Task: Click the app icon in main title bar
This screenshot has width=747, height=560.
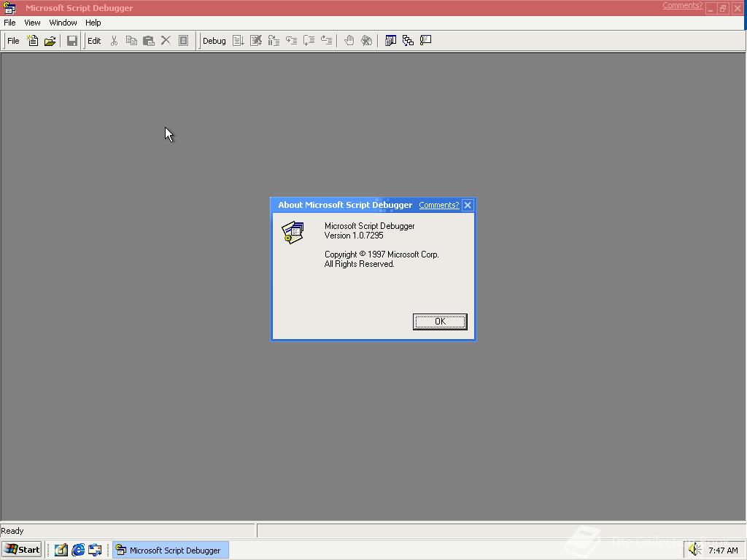Action: [9, 7]
